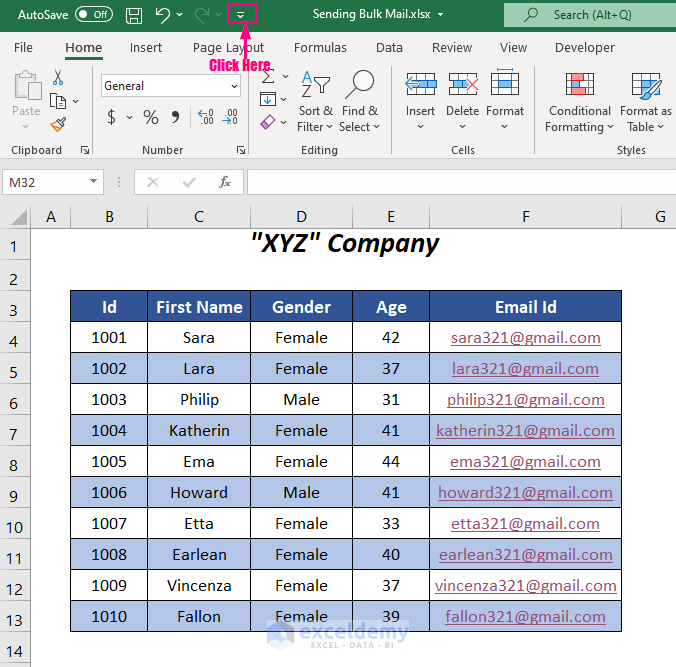The width and height of the screenshot is (676, 667).
Task: Open the Undo history dropdown arrow
Action: [180, 15]
